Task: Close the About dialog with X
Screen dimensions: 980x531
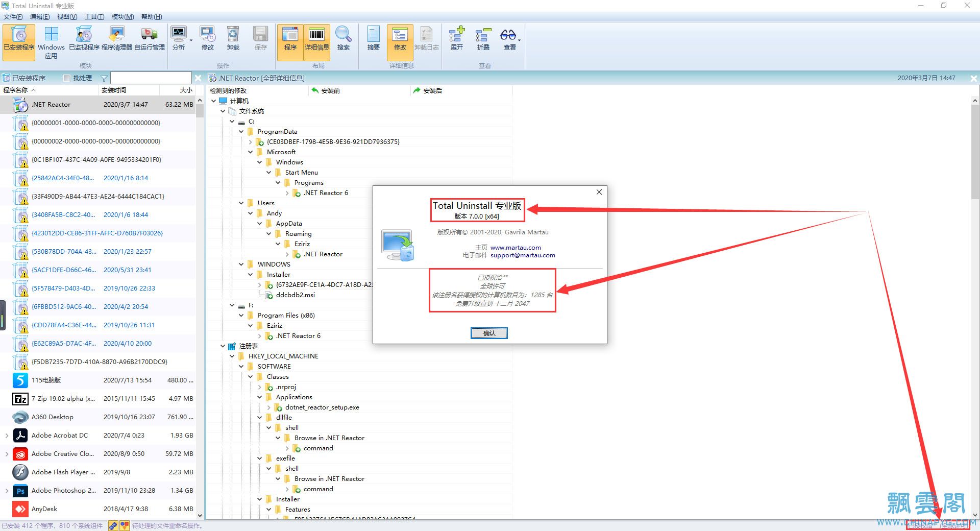Action: coord(599,192)
